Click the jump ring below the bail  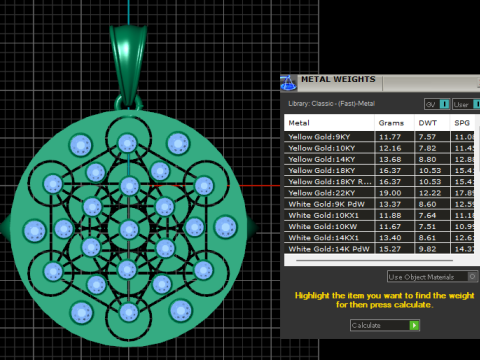coord(129,103)
